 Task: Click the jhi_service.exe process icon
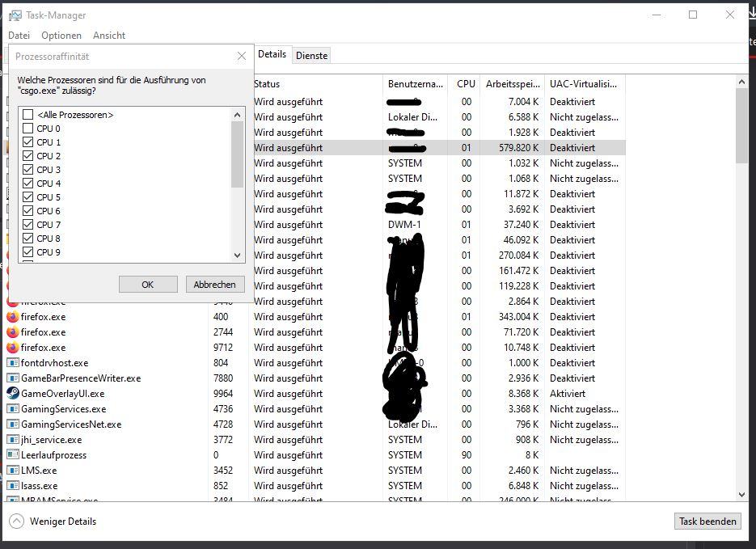click(13, 440)
